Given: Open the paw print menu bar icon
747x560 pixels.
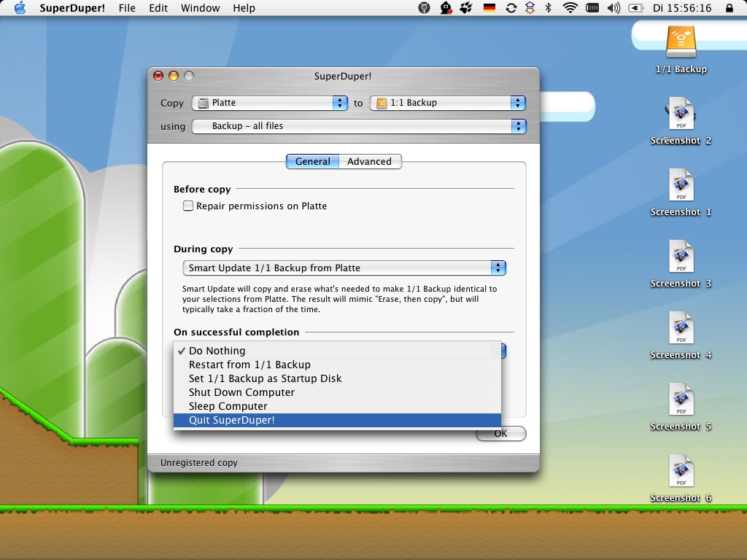Looking at the screenshot, I should pos(466,8).
